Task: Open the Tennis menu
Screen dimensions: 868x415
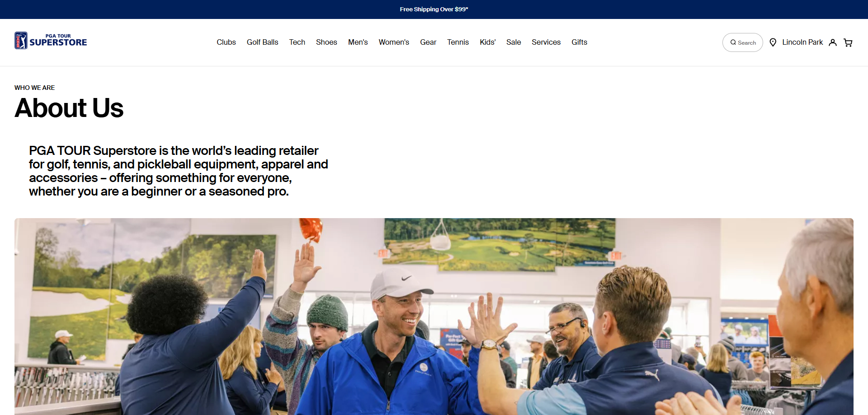Action: [458, 42]
